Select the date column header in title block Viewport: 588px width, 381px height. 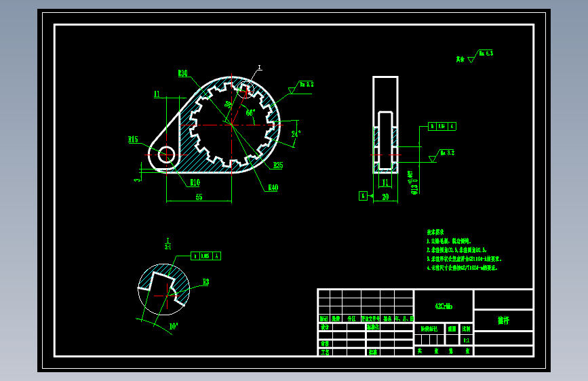coord(404,319)
